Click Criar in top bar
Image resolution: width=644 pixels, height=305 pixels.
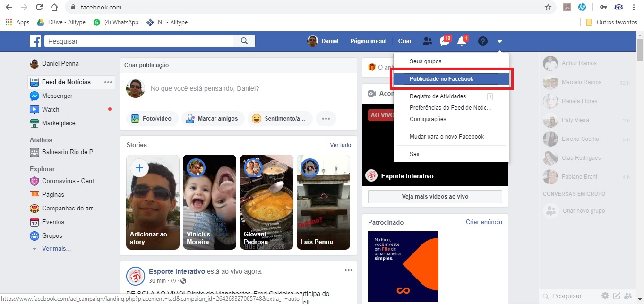coord(405,41)
